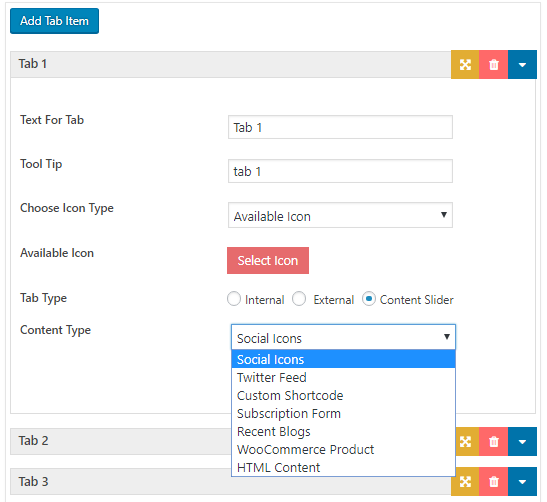Select the Content Slider radio option
547x502 pixels.
coord(369,299)
